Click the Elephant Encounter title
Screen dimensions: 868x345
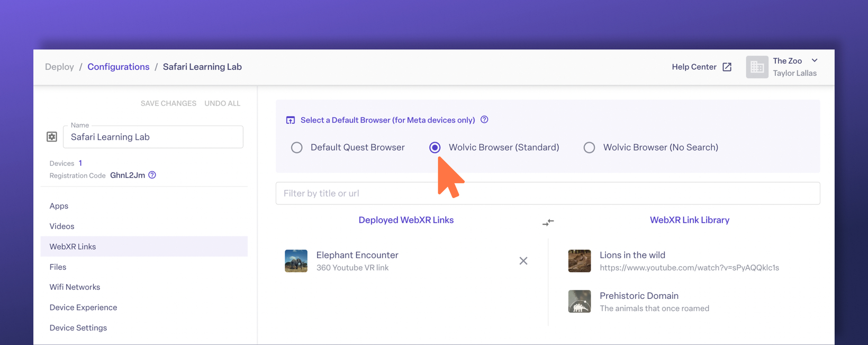pyautogui.click(x=357, y=255)
